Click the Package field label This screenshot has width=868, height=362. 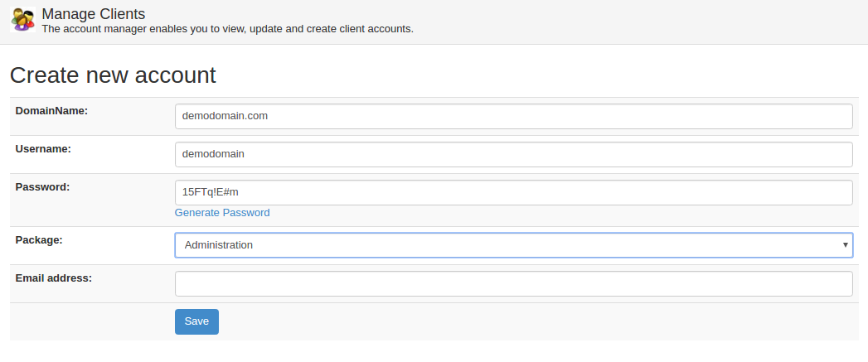coord(39,240)
